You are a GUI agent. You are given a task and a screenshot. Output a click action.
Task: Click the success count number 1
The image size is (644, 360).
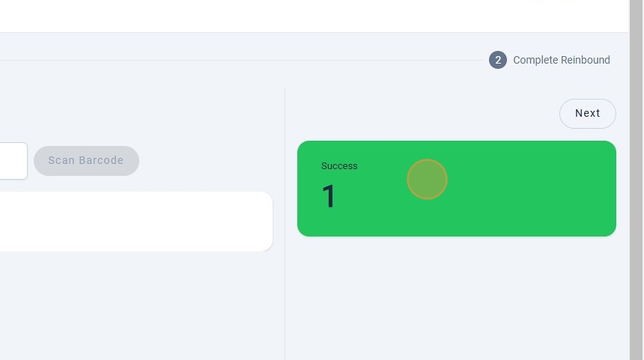coord(329,197)
